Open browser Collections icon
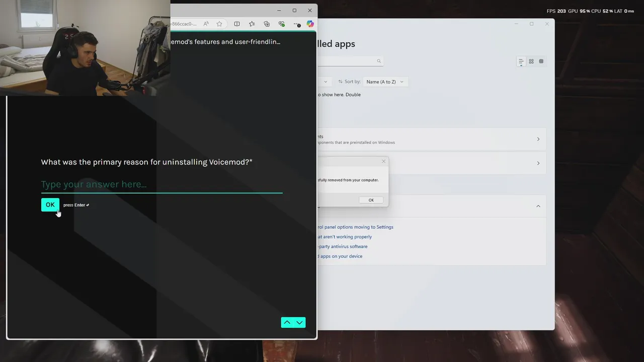This screenshot has height=362, width=644. (267, 24)
